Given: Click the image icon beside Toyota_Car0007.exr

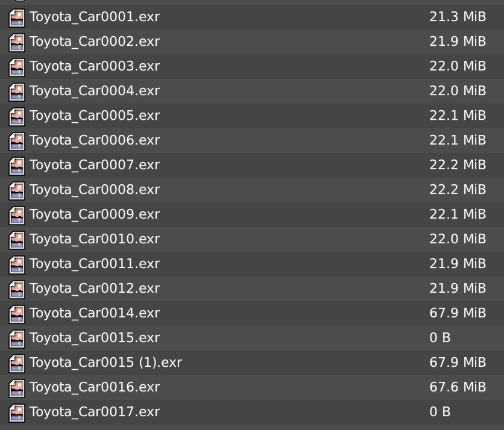Looking at the screenshot, I should (x=17, y=166).
